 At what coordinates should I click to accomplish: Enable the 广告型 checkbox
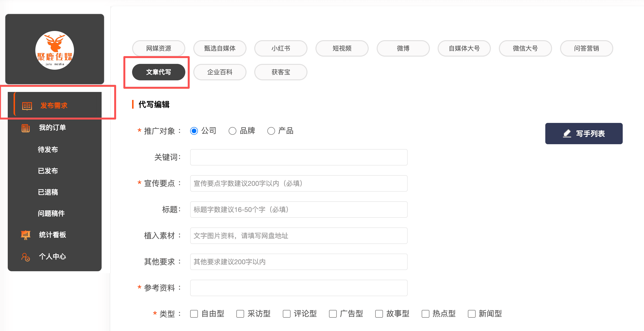pyautogui.click(x=333, y=314)
